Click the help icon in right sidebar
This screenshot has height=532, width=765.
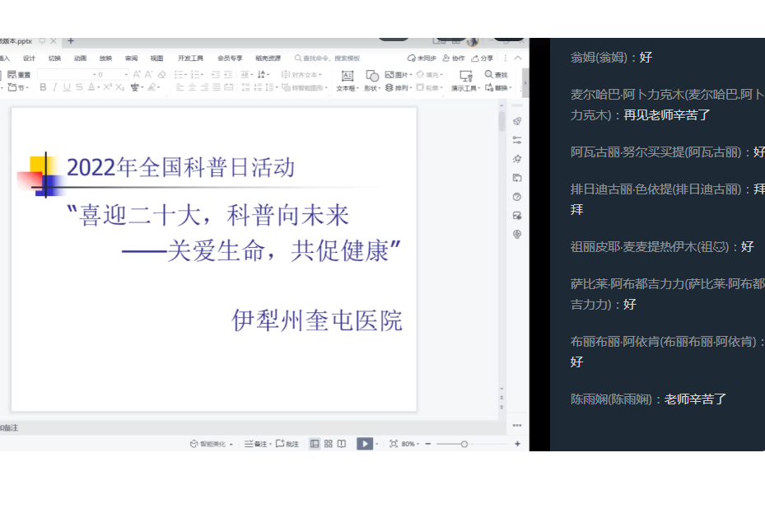coord(517,197)
